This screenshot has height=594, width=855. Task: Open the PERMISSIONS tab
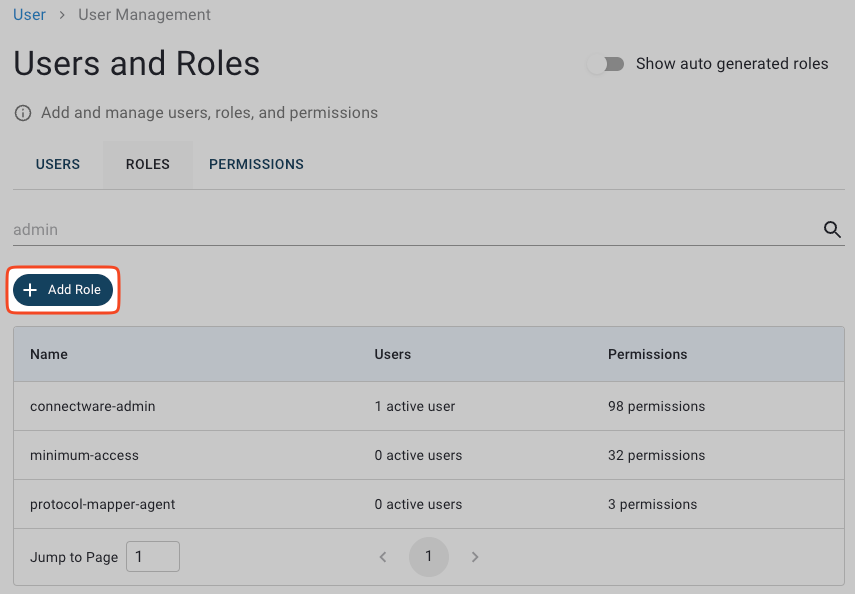[x=256, y=164]
